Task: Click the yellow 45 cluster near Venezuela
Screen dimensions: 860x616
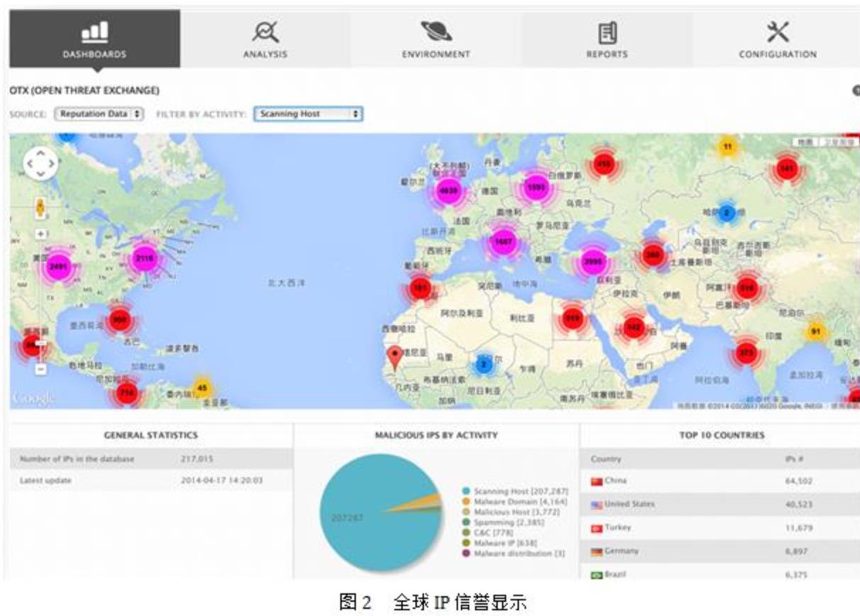Action: coord(202,387)
